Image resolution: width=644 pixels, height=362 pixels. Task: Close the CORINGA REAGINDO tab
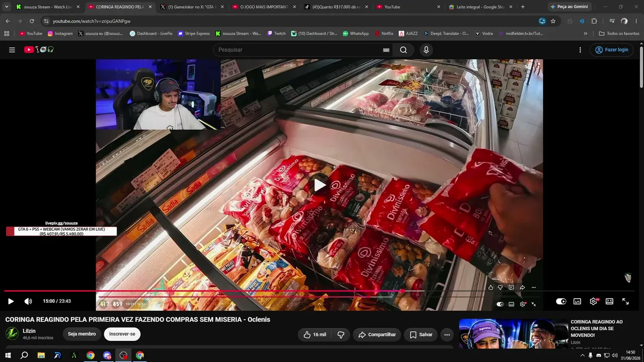point(150,7)
